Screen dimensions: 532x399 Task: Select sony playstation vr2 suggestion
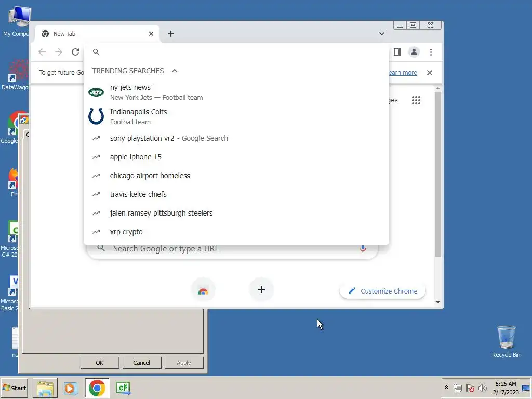pyautogui.click(x=236, y=138)
